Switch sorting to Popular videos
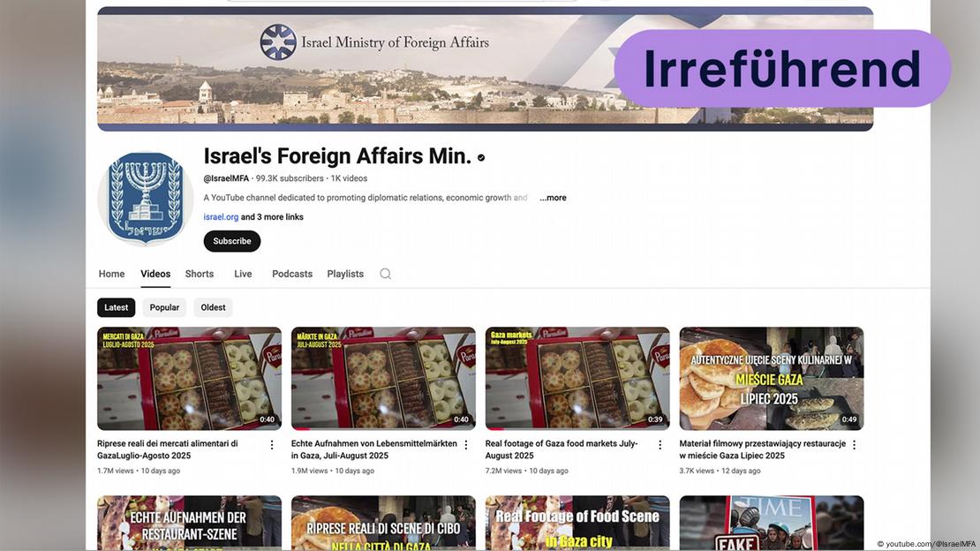 (164, 307)
